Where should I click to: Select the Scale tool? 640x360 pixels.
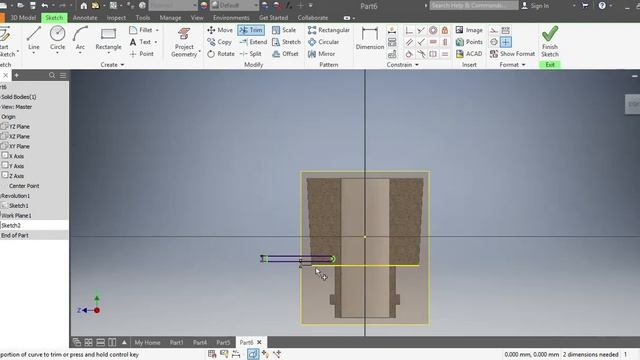[284, 30]
